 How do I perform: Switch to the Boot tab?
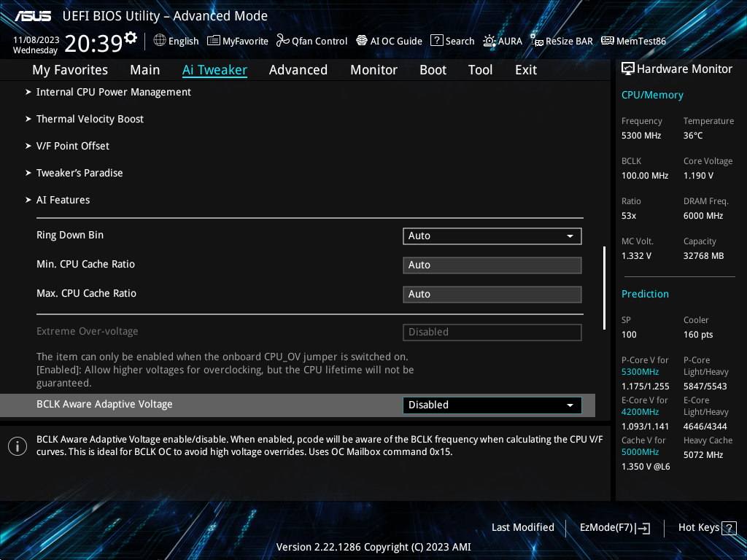433,70
